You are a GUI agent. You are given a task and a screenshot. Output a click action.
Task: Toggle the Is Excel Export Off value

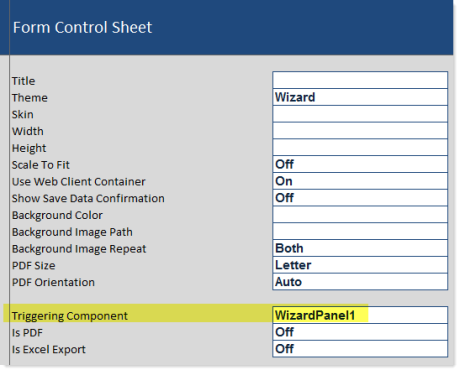click(360, 349)
